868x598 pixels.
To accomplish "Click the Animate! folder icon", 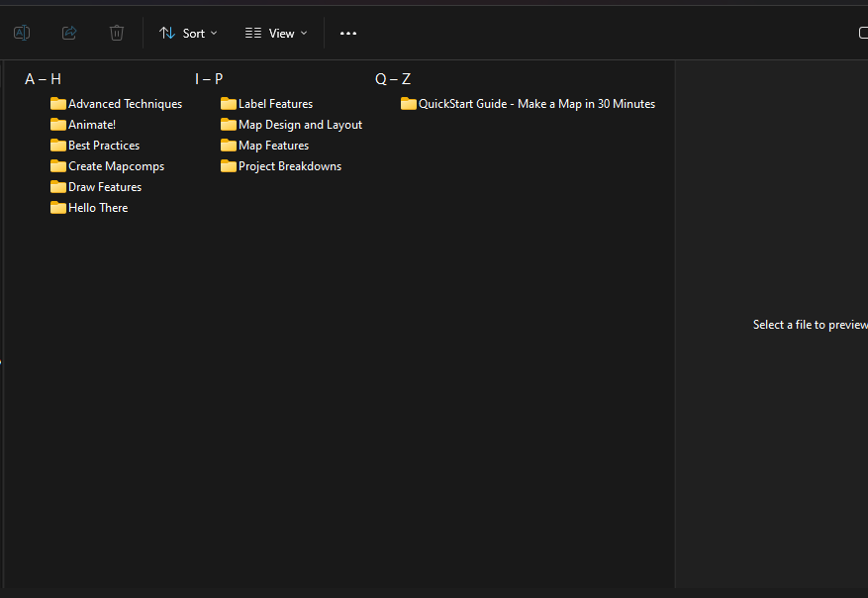I will click(58, 125).
